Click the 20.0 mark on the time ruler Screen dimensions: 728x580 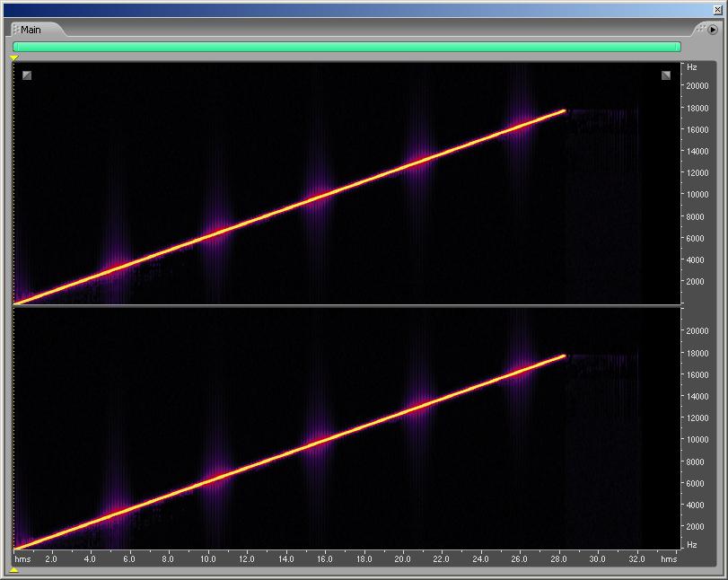402,559
